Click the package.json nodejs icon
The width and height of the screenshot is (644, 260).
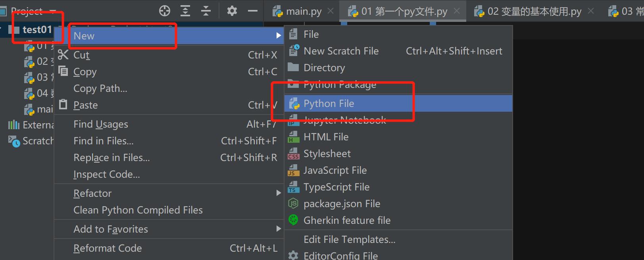[293, 204]
